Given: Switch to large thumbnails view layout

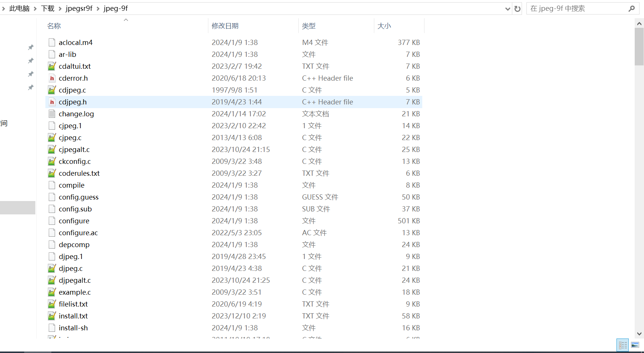Looking at the screenshot, I should click(x=635, y=345).
